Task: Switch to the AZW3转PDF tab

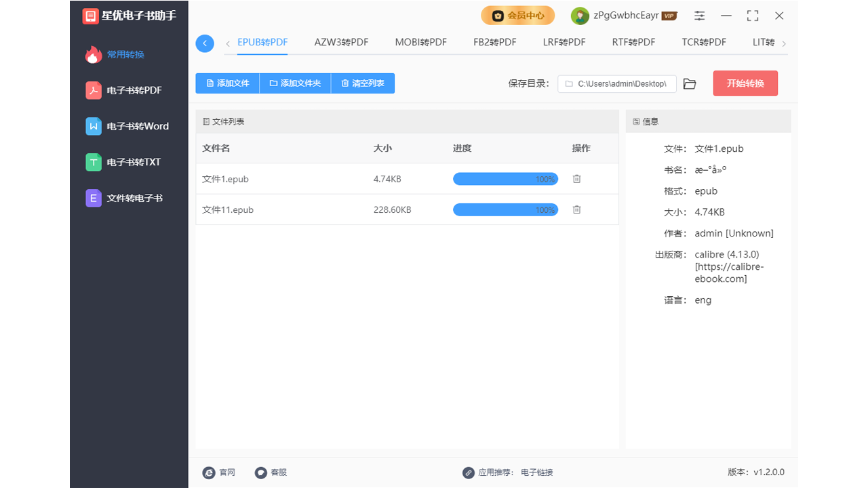Action: pos(341,42)
